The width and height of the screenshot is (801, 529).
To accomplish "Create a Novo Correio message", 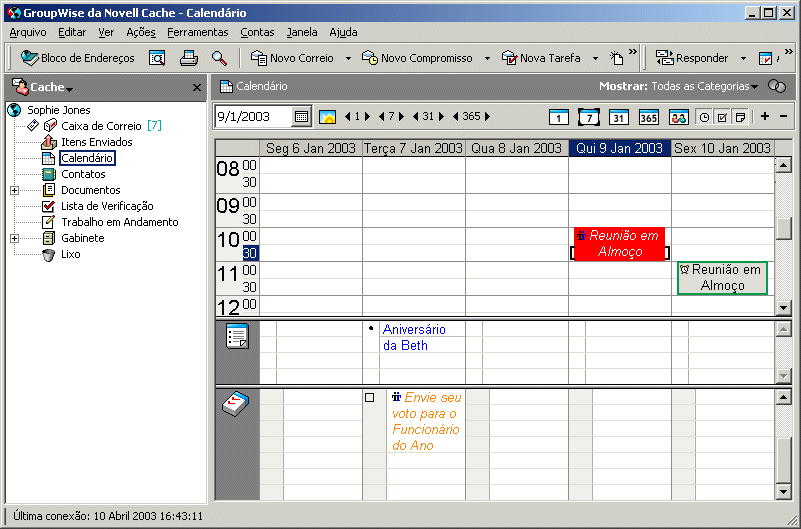I will pos(292,58).
